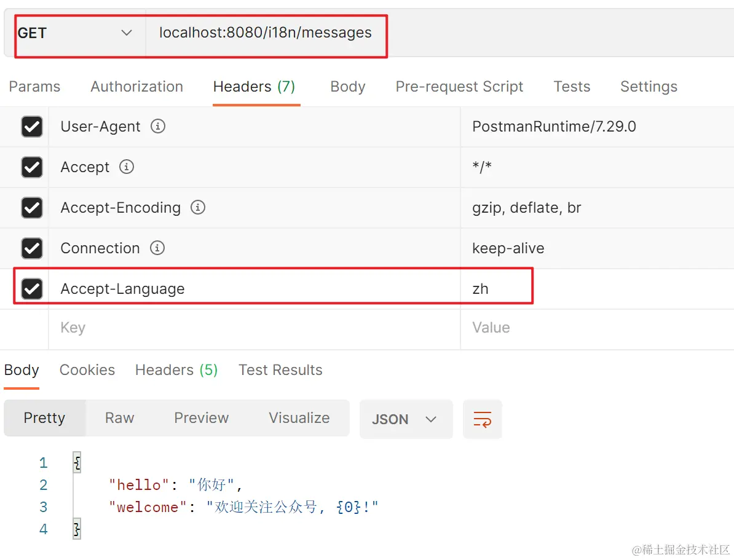
Task: Click the PostmanRuntime/7.29.0 value cell
Action: [x=598, y=127]
